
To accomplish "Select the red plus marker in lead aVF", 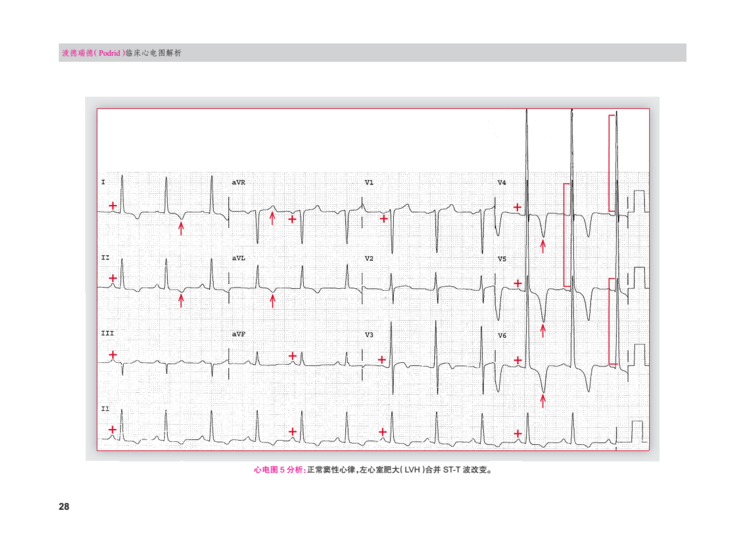I will [292, 355].
